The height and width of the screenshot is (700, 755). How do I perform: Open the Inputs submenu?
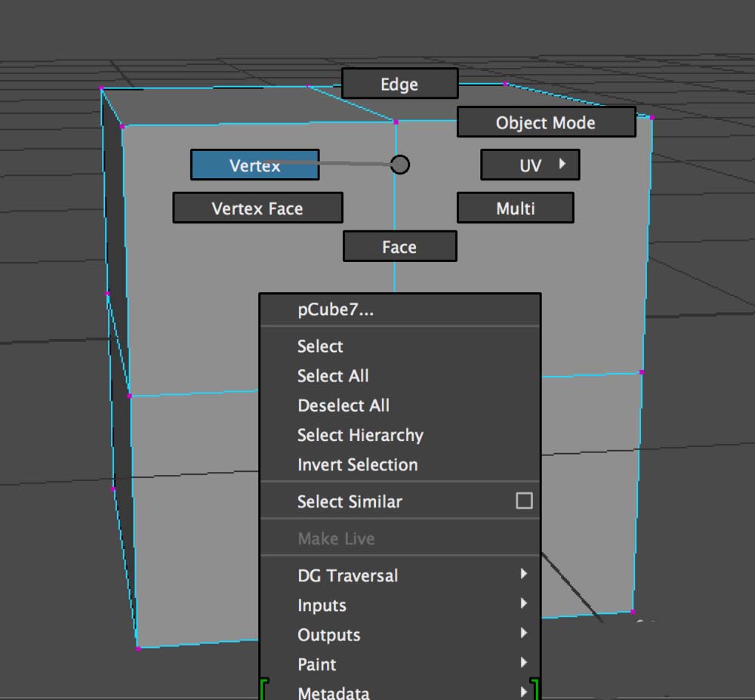[400, 605]
